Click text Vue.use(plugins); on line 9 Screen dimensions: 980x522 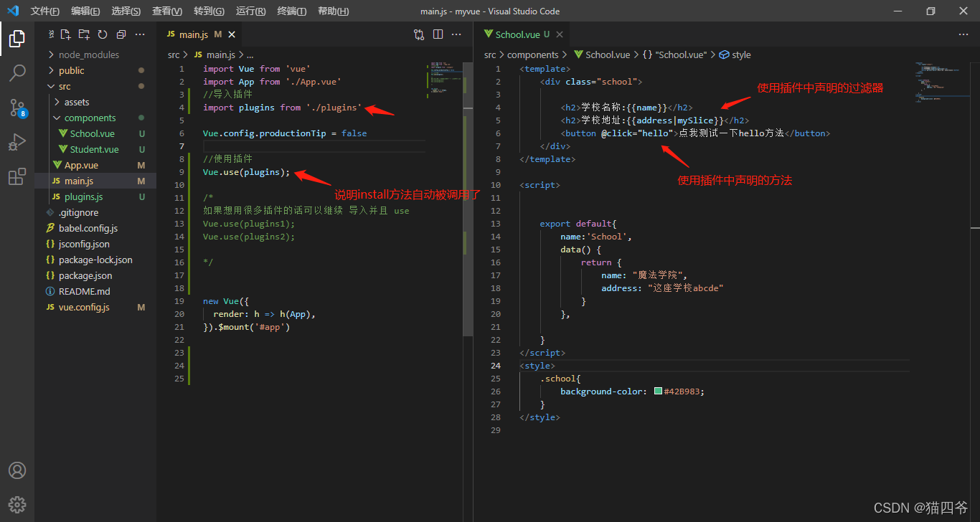tap(246, 172)
